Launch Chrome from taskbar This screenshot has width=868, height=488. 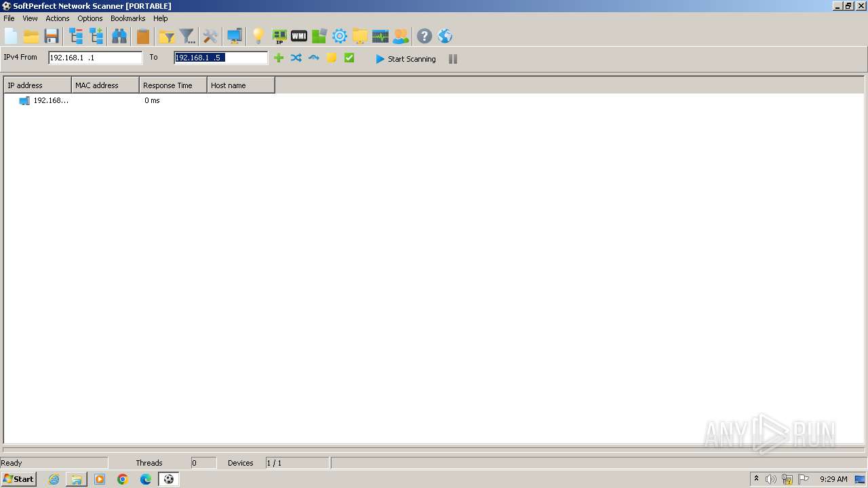click(123, 479)
